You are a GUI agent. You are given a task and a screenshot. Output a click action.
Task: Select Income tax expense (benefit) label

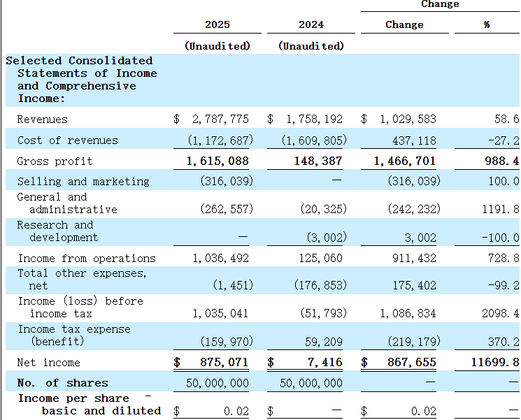tap(74, 335)
